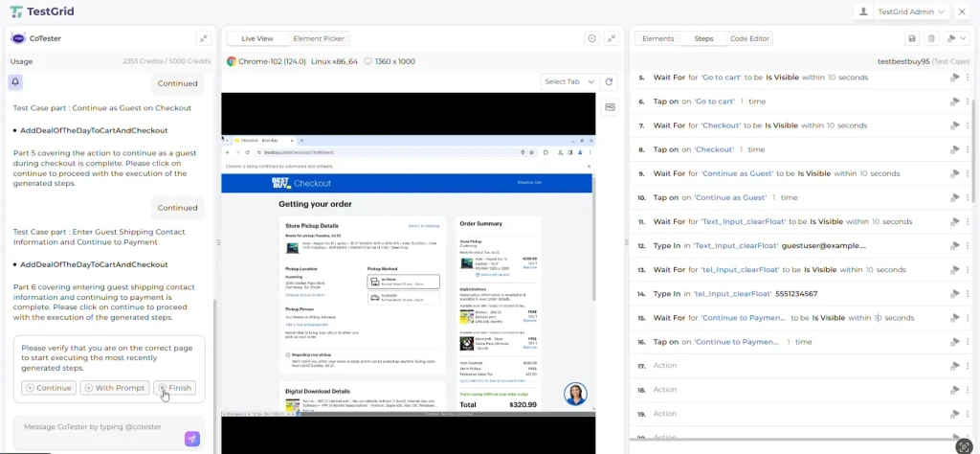Screen dimensions: 980x454
Task: Open the Elements tab
Action: (x=657, y=38)
